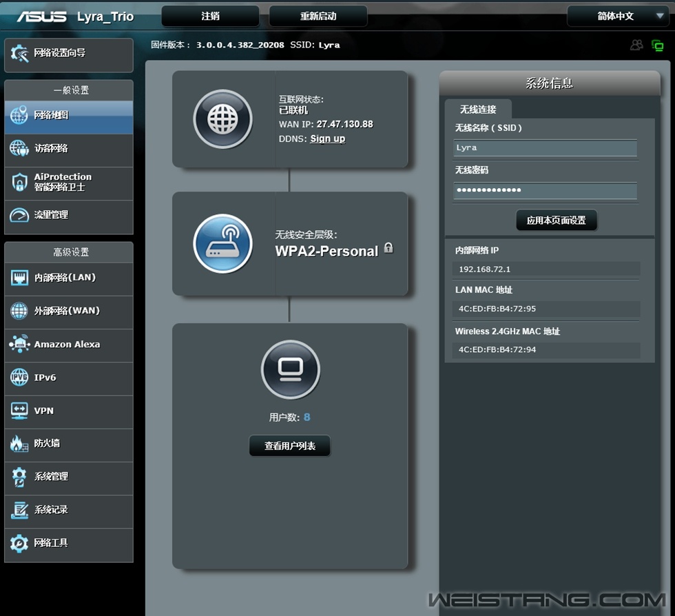Click the DDNS Sign up link
The width and height of the screenshot is (675, 616).
(327, 138)
